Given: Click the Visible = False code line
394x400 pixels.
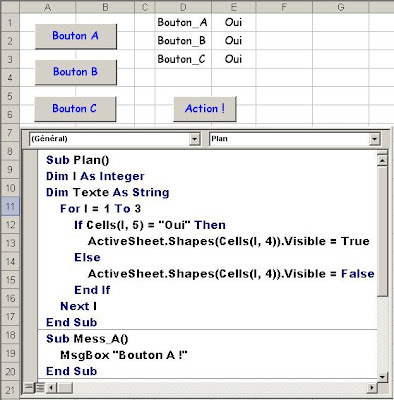Looking at the screenshot, I should click(231, 274).
